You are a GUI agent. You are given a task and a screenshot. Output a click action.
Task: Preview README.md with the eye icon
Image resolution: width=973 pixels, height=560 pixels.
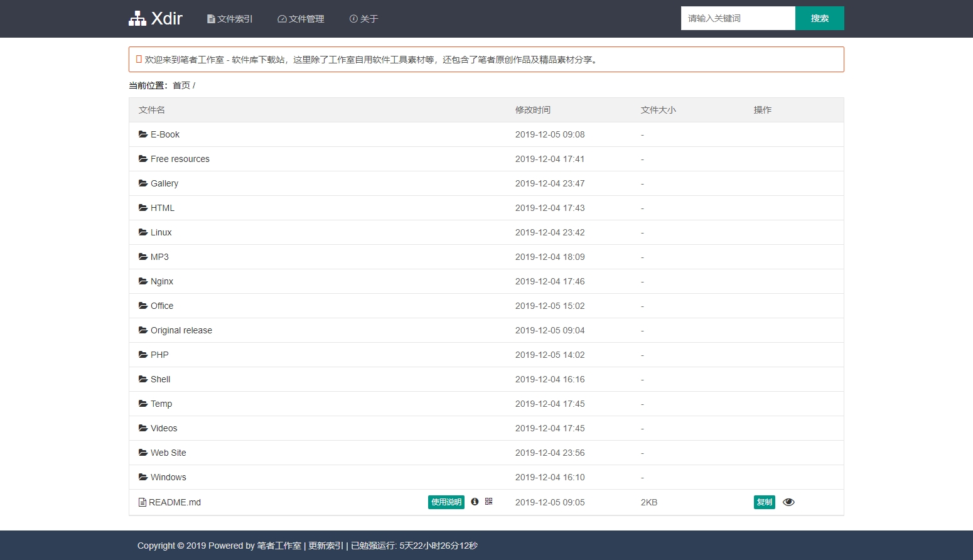(x=789, y=502)
